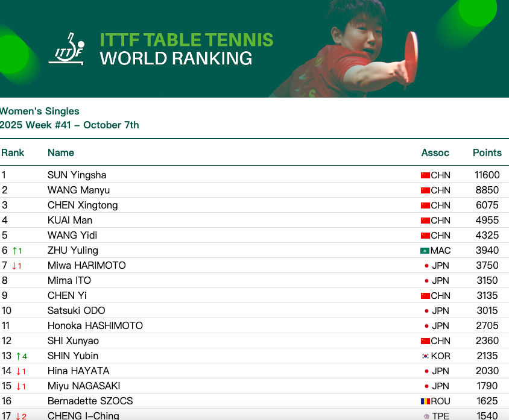The image size is (509, 420).
Task: Click Miwa HARIMOTO's name
Action: point(86,266)
